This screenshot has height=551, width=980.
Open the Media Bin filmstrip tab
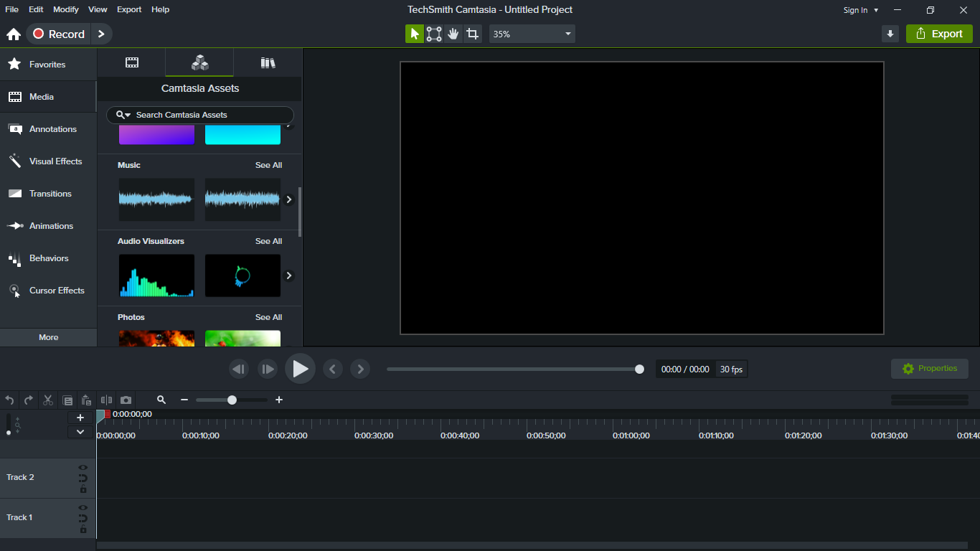click(132, 63)
